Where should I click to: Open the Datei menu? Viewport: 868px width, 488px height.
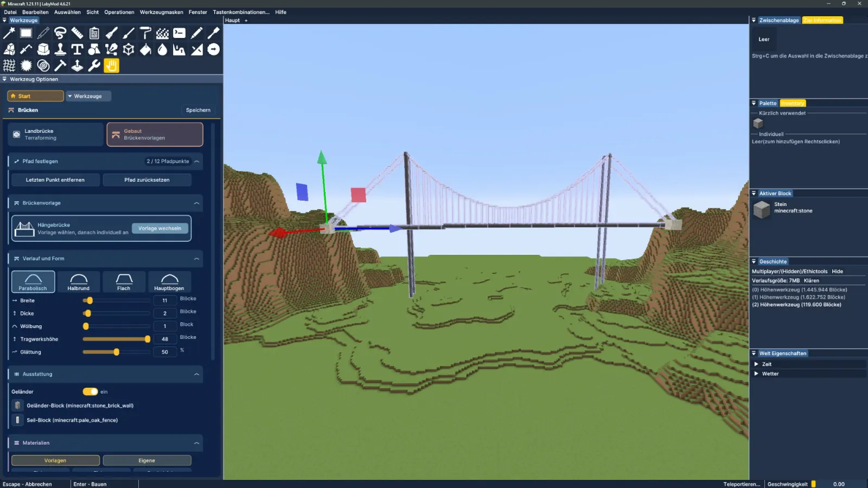pyautogui.click(x=10, y=12)
